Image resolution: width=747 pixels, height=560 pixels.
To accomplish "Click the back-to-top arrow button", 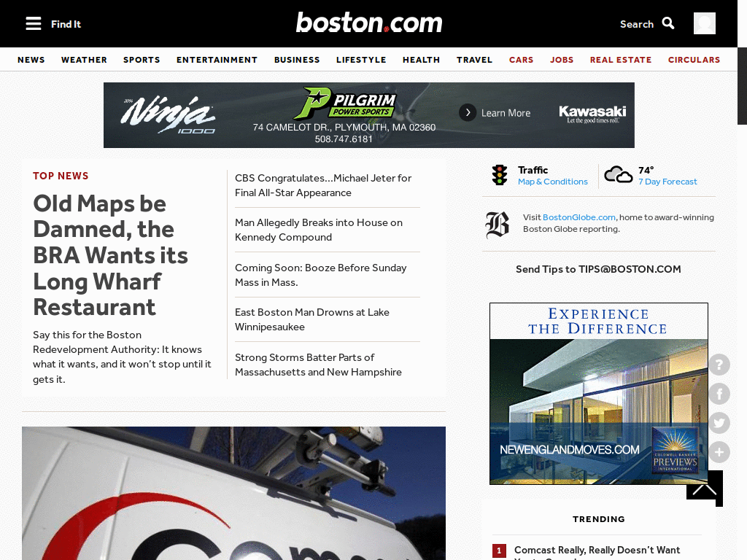I will [x=705, y=489].
